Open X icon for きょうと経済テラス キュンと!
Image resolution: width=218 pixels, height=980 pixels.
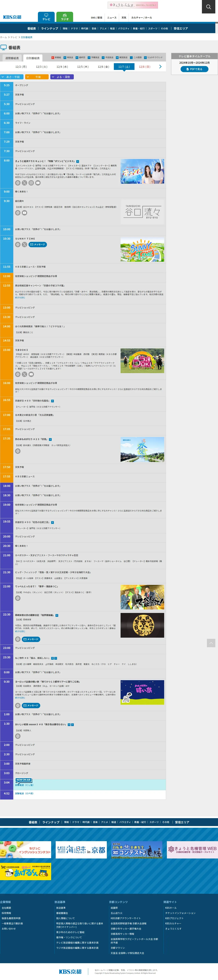[x=24, y=183]
